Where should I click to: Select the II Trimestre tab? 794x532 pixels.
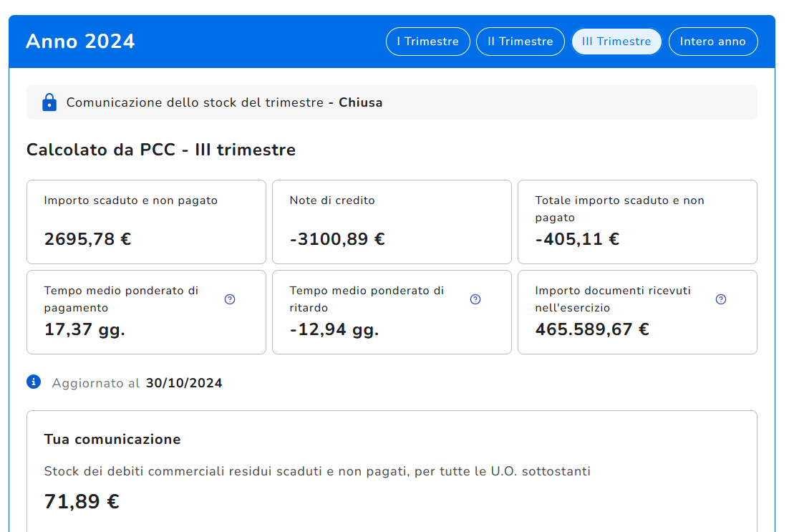(520, 42)
